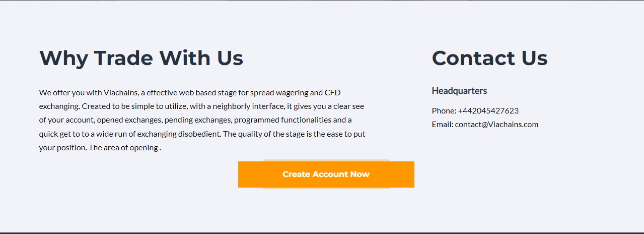This screenshot has width=644, height=234.
Task: Select the +442045427623 phone number
Action: [488, 111]
